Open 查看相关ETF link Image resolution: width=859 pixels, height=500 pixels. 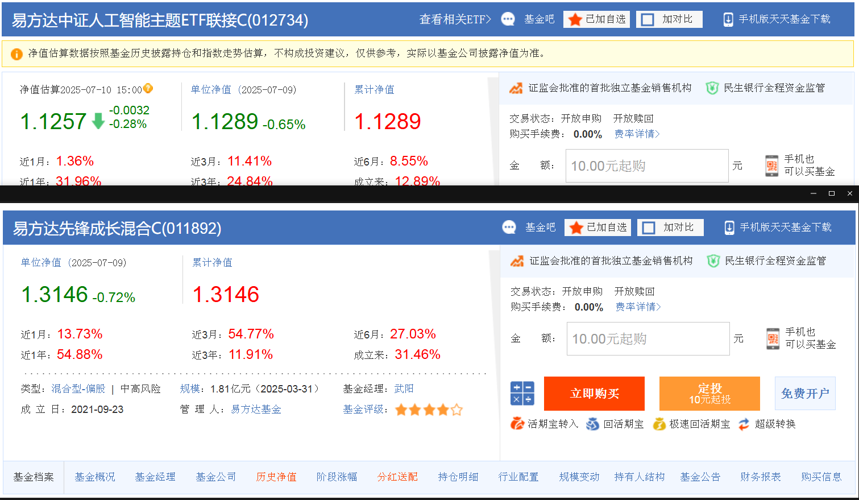coord(455,19)
